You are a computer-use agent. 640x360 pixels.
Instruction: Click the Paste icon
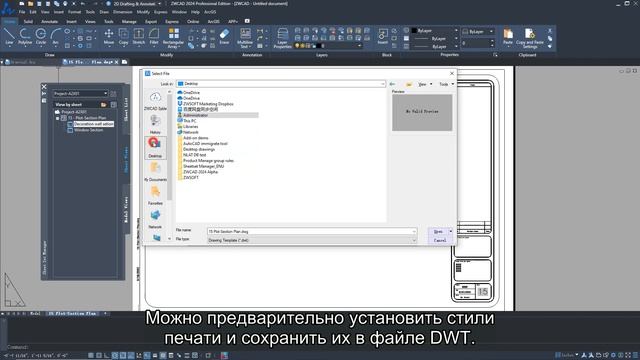click(508, 36)
